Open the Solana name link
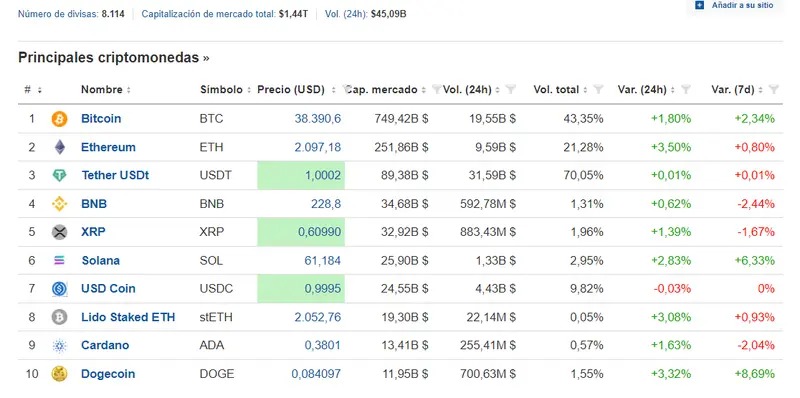 (x=101, y=261)
